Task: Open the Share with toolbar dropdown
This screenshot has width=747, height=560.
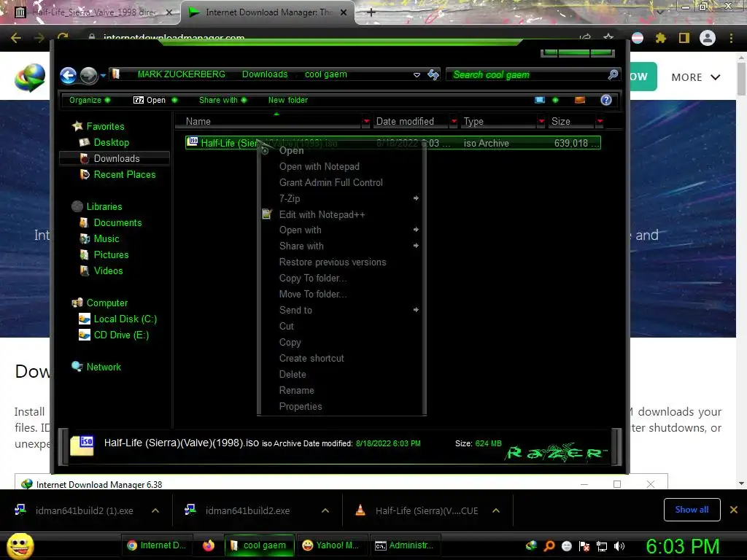Action: [223, 100]
